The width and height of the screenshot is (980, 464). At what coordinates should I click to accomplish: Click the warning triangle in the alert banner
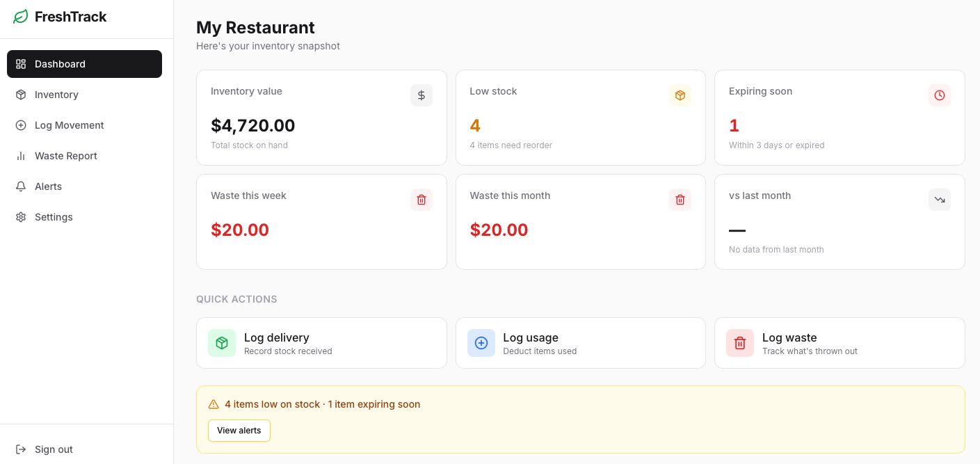coord(213,404)
